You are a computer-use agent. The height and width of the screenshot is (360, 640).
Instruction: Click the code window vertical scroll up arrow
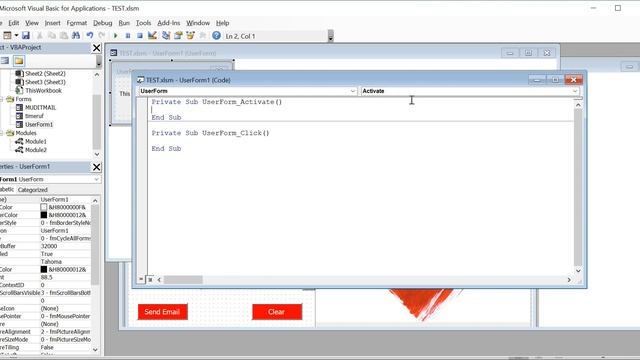point(578,105)
